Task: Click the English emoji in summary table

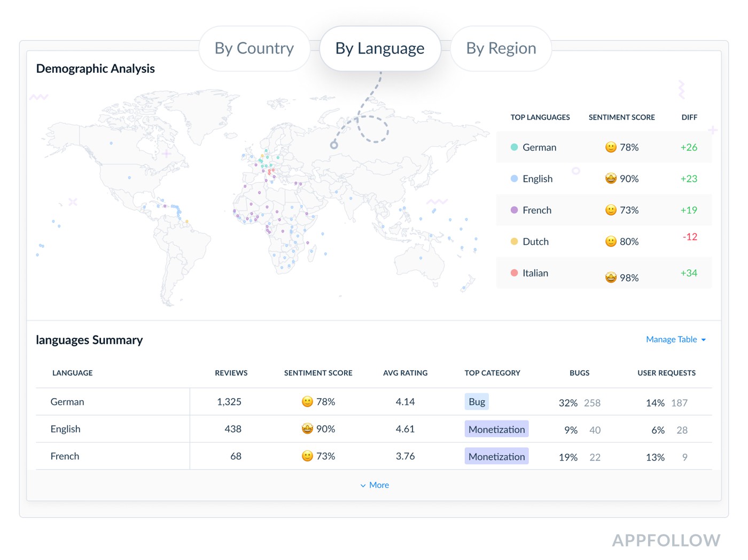Action: point(307,429)
